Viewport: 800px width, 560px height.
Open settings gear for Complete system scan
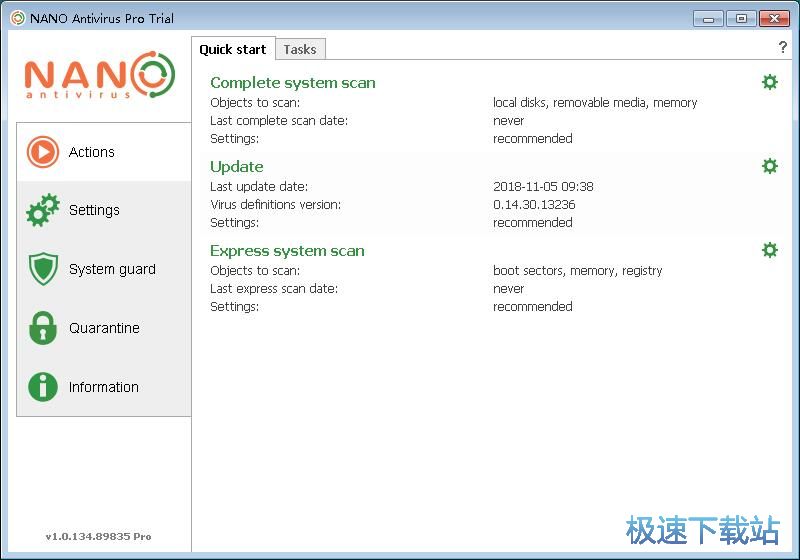[x=769, y=82]
